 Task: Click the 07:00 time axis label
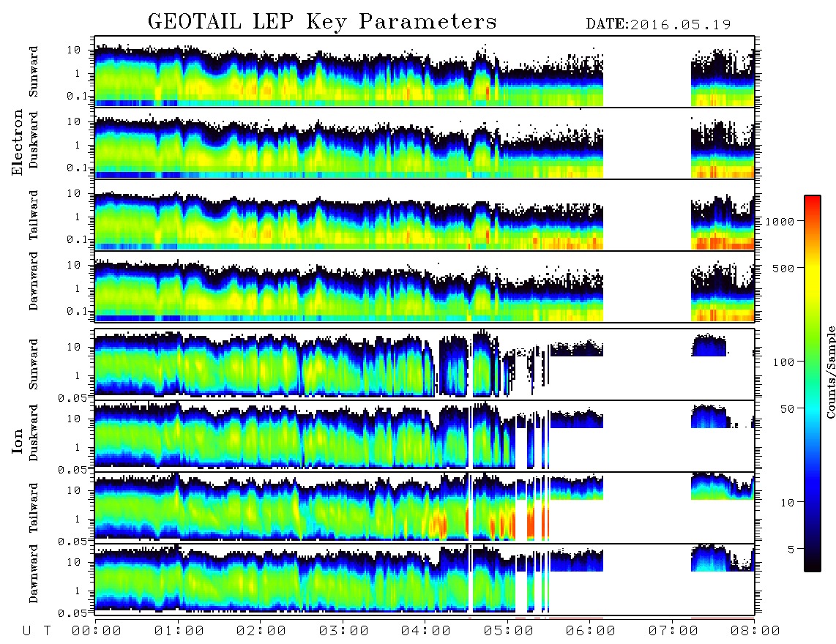point(673,631)
